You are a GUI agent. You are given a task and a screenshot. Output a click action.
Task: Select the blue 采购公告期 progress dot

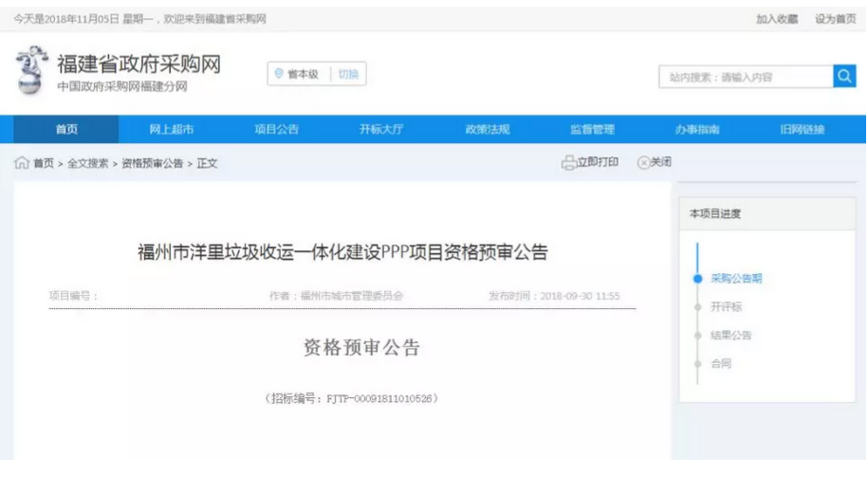[x=697, y=279]
